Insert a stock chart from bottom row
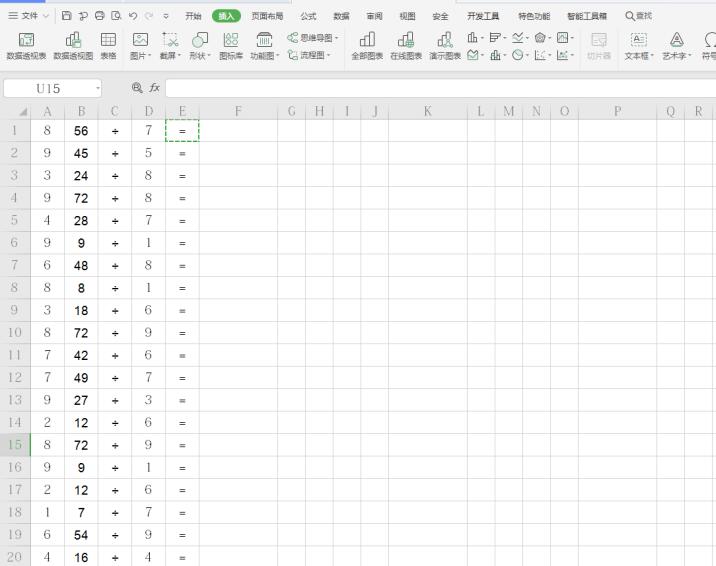Viewport: 716px width, 566px height. (x=475, y=55)
